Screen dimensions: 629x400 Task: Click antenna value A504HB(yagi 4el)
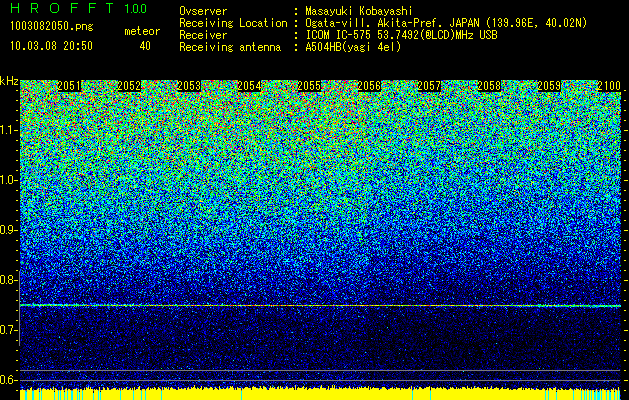(353, 47)
